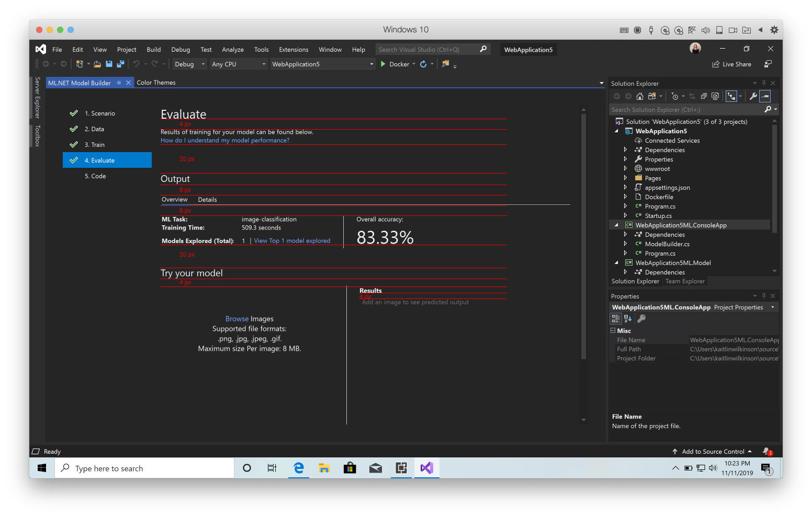Toggle Preview Selected Items in Solution Explorer
812x517 pixels.
point(765,96)
